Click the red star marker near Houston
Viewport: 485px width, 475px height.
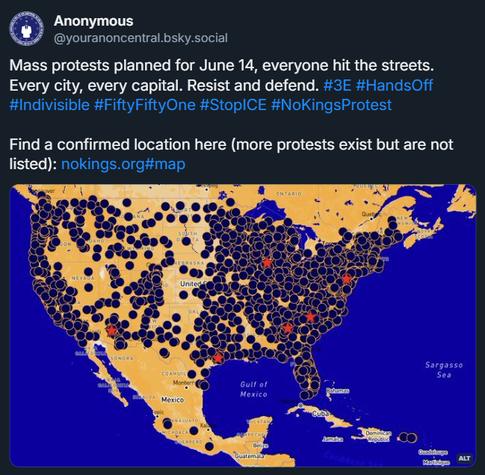tap(218, 358)
